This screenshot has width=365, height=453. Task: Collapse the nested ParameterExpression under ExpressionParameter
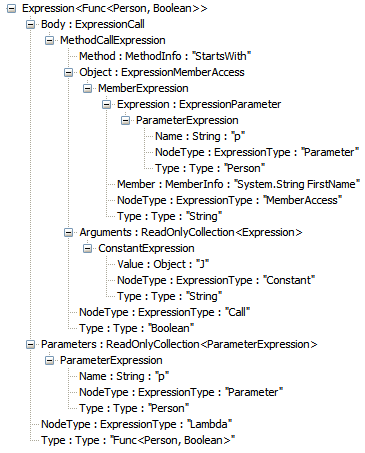coord(125,120)
